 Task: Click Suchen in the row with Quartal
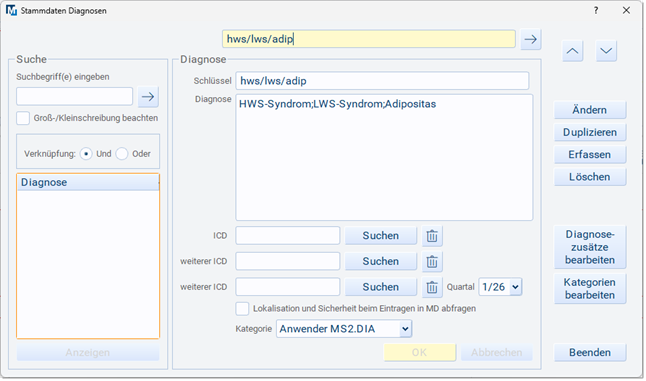(381, 287)
